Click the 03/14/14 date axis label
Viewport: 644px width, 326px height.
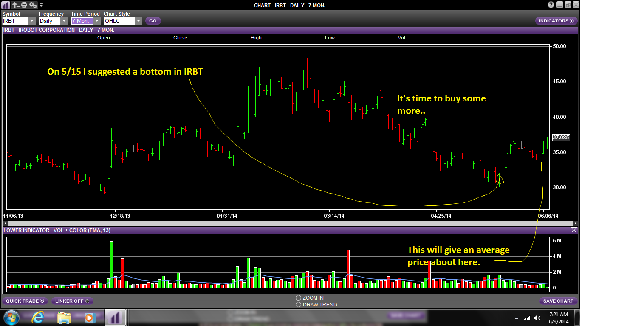click(x=334, y=216)
